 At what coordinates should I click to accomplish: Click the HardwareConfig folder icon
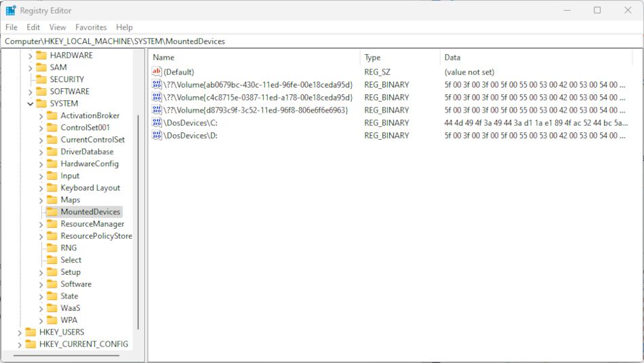pyautogui.click(x=52, y=164)
